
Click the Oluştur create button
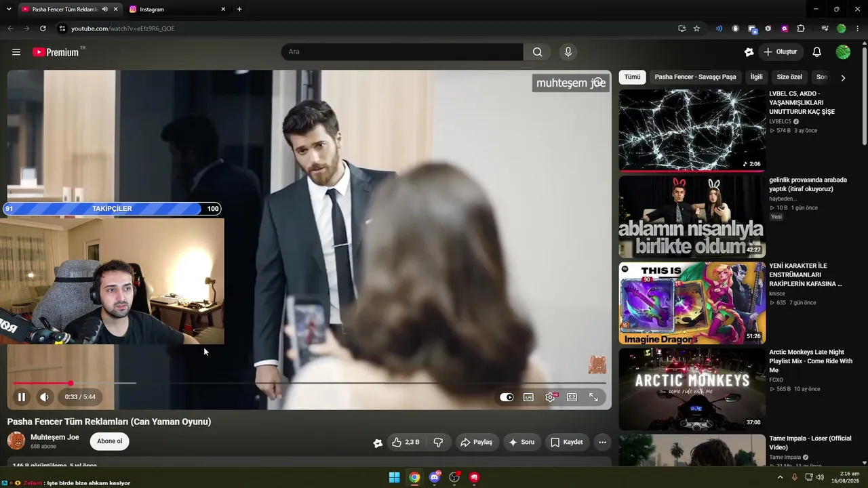(x=781, y=52)
